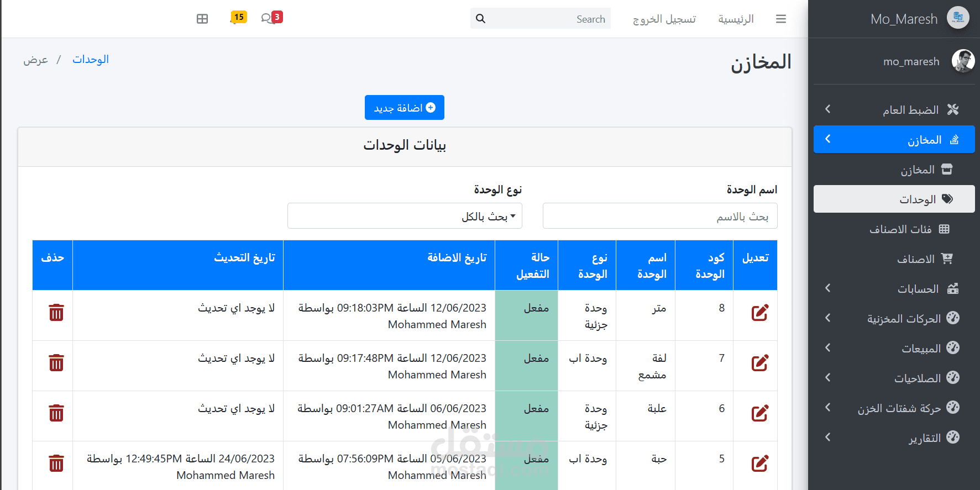The image size is (980, 490).
Task: Click the gauge icon beside الصلاحيات
Action: point(953,377)
